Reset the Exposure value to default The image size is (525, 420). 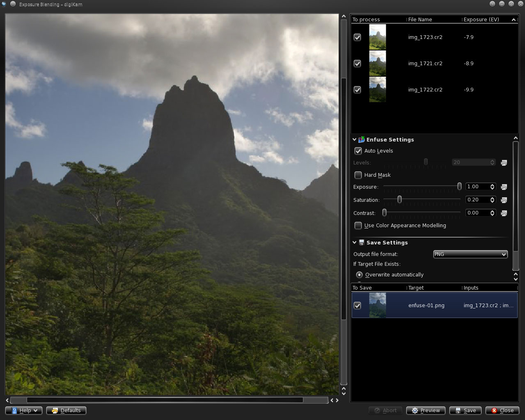coord(504,187)
